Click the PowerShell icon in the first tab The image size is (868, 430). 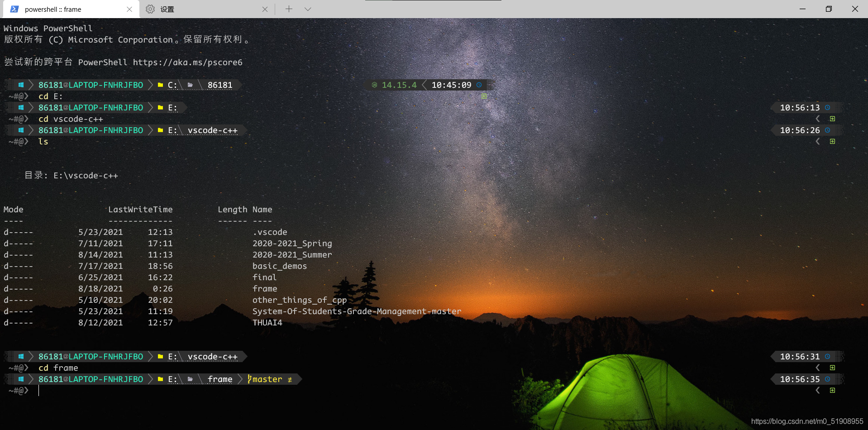pyautogui.click(x=14, y=9)
